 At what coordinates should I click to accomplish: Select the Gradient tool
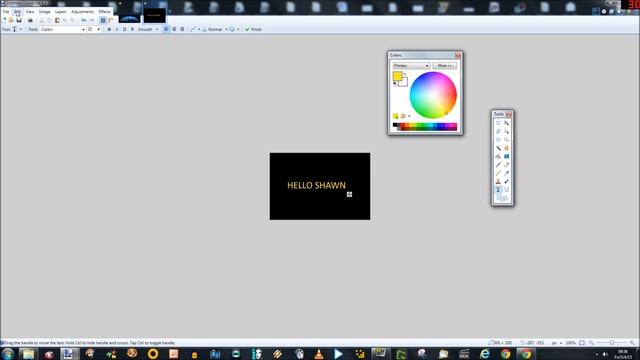[x=507, y=156]
